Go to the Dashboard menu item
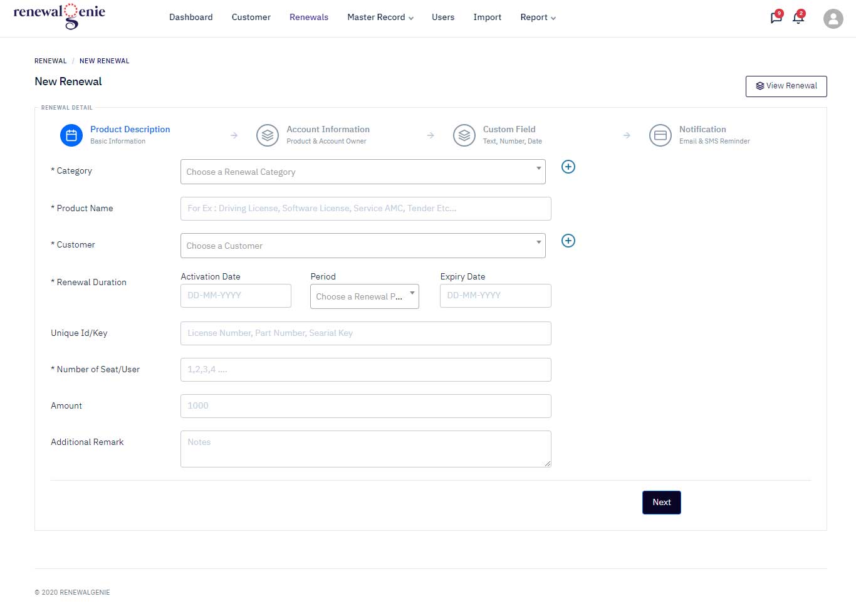 pos(191,18)
